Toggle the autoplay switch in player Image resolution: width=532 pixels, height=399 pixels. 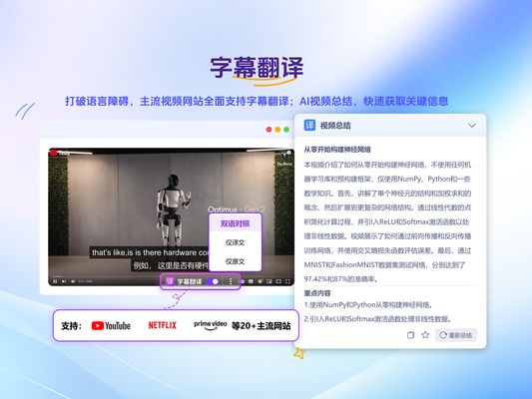pyautogui.click(x=243, y=281)
